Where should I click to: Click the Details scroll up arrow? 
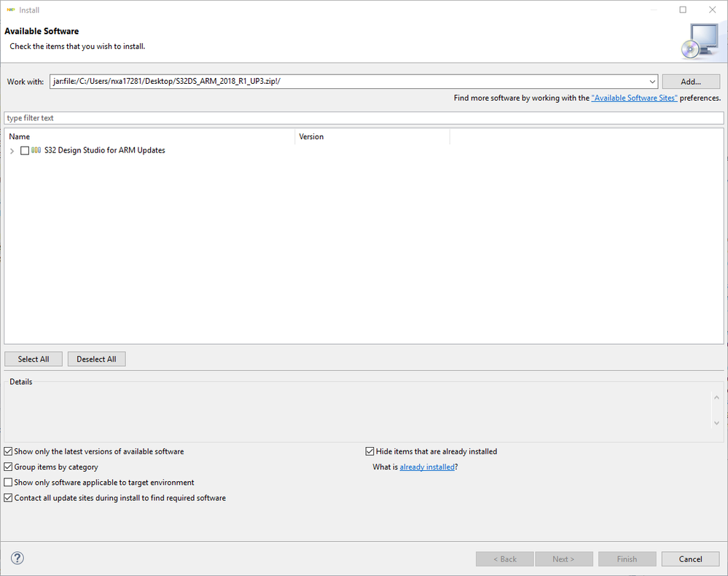[x=716, y=397]
